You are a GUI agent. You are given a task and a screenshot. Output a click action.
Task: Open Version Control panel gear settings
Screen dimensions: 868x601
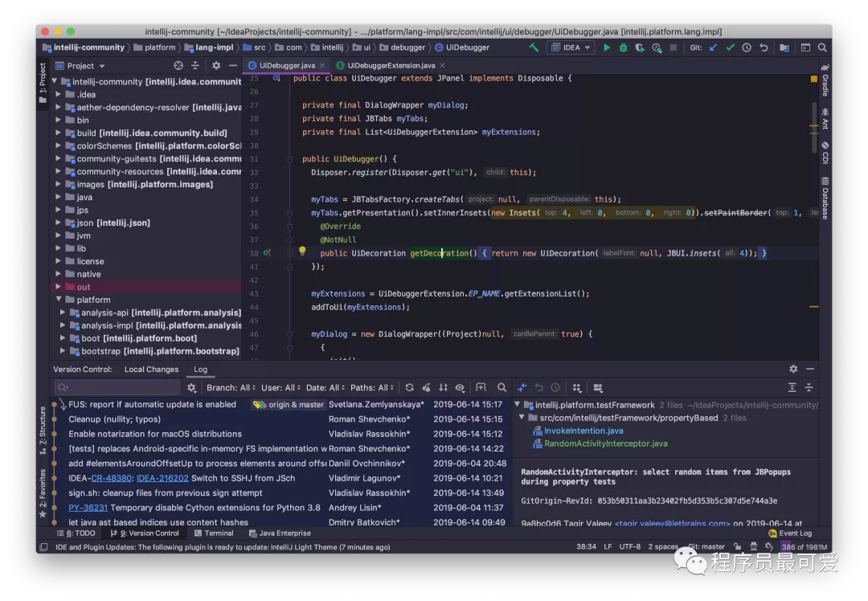[x=793, y=369]
